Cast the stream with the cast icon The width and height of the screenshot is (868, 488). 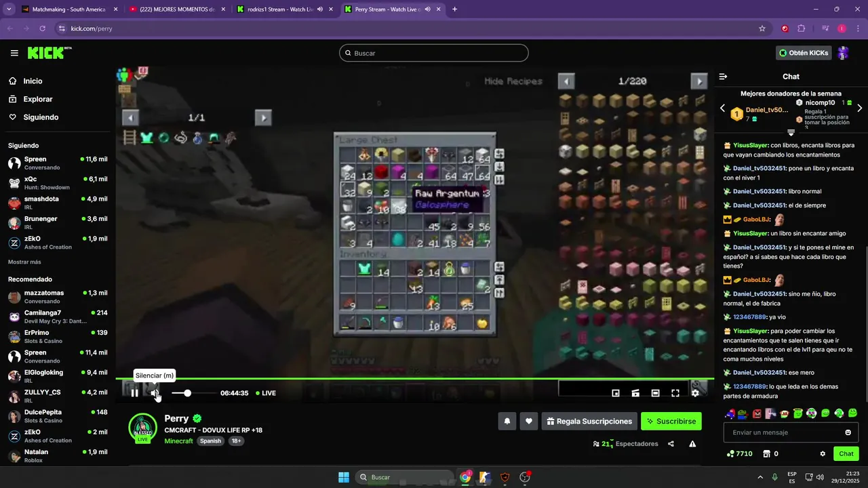(x=635, y=393)
